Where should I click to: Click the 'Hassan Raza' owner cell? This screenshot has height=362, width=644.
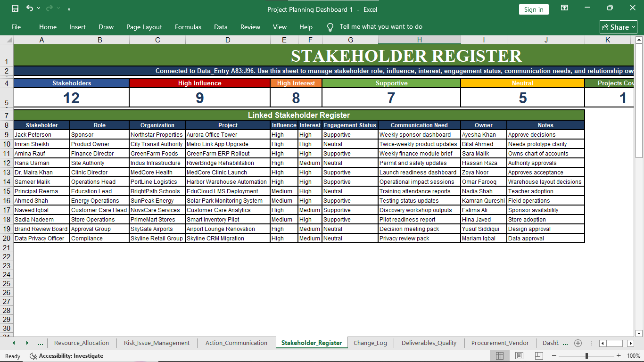pyautogui.click(x=484, y=163)
